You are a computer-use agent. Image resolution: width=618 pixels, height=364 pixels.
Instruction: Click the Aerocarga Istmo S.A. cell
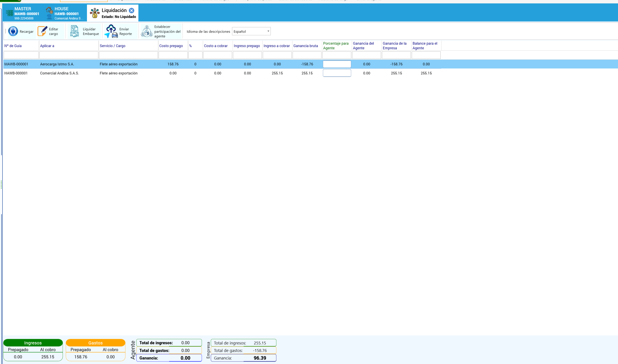(x=57, y=64)
